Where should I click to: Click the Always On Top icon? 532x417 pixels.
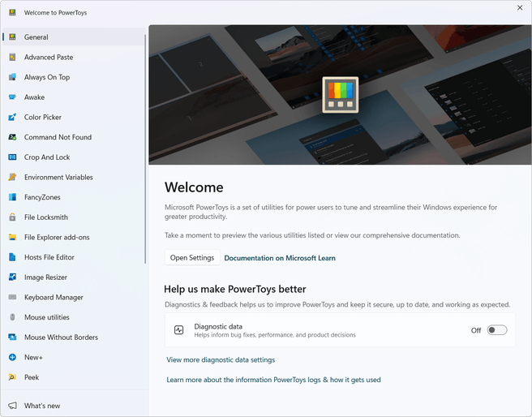[x=12, y=77]
